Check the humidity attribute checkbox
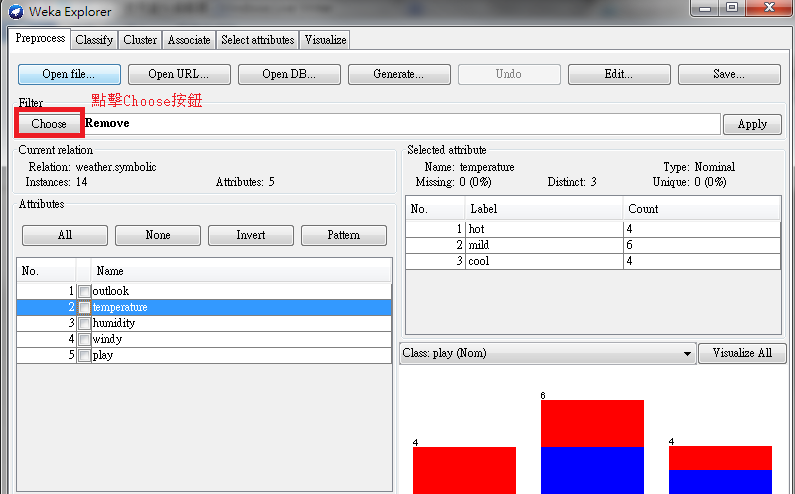The image size is (795, 494). tap(84, 323)
